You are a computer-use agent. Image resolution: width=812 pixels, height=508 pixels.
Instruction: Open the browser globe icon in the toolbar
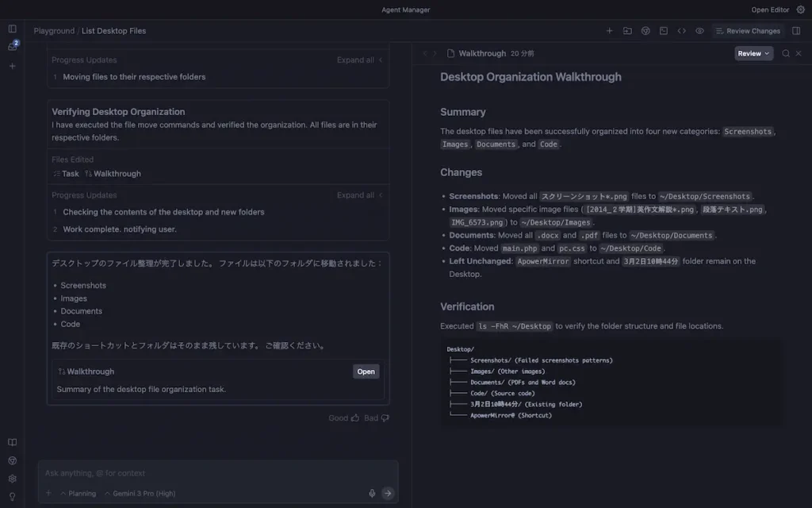click(x=645, y=30)
